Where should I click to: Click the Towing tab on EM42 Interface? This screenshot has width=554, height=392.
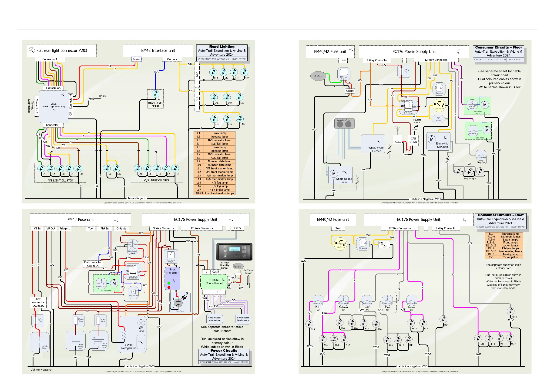click(x=136, y=59)
